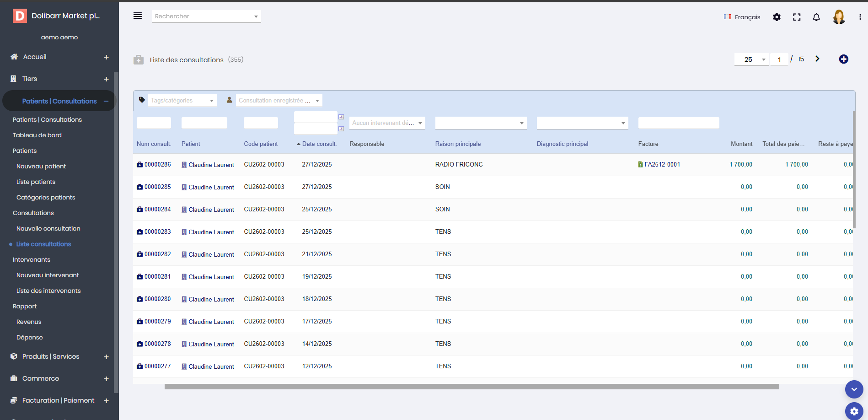Add new consultation with plus icon
The image size is (868, 420).
[x=844, y=59]
